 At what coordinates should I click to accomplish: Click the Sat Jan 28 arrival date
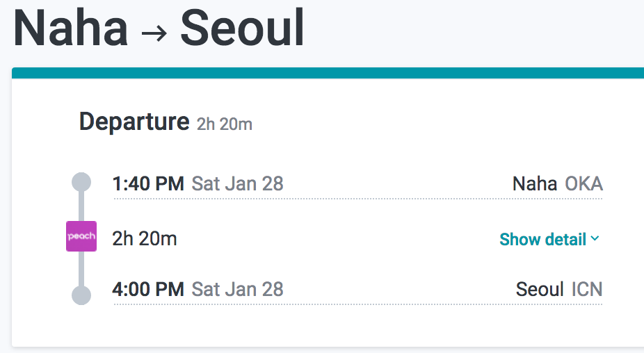[x=237, y=289]
